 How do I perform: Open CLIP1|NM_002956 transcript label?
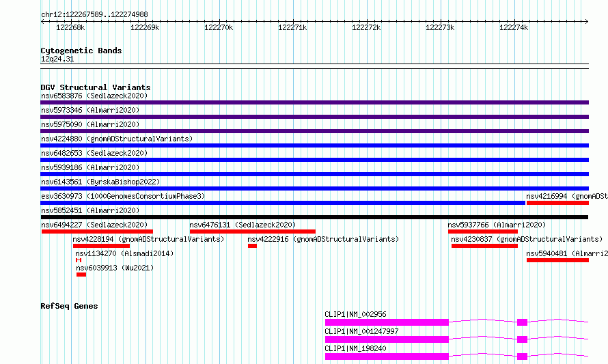355,314
